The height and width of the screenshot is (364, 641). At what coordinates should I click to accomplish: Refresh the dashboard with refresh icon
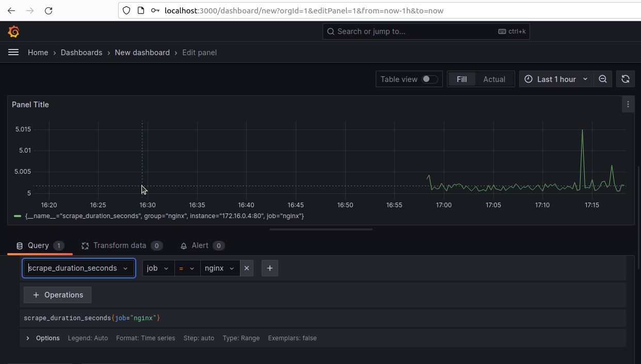(625, 79)
